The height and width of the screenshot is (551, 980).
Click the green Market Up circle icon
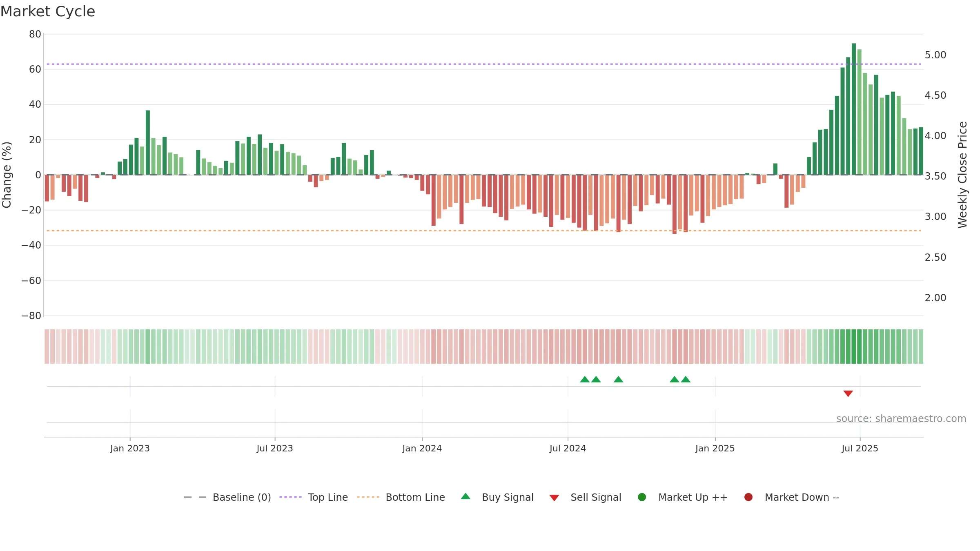coord(642,497)
